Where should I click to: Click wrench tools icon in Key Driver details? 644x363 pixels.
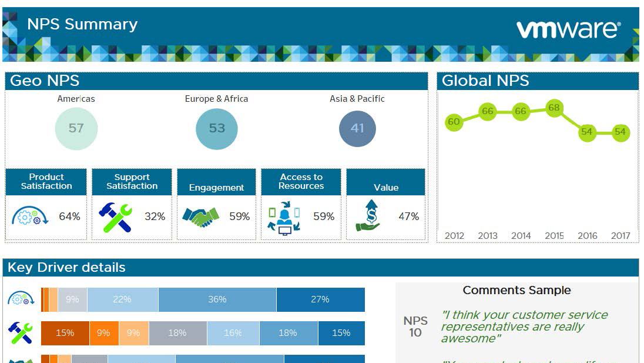(x=21, y=333)
